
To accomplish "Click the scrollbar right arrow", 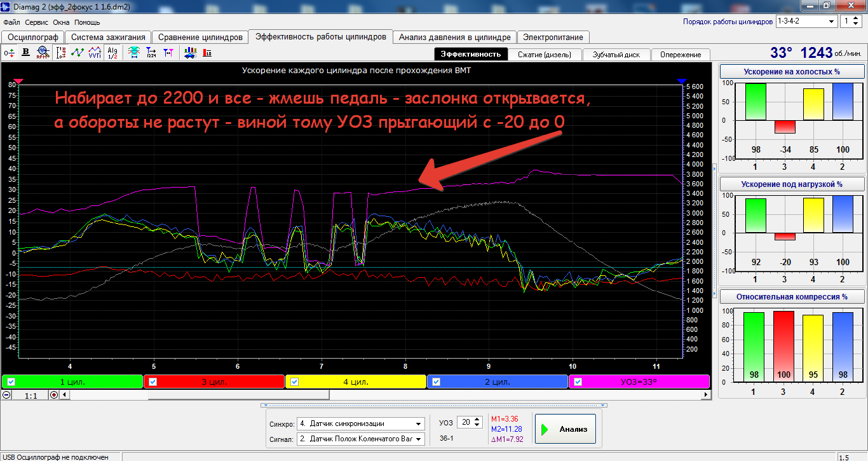I will pyautogui.click(x=706, y=395).
